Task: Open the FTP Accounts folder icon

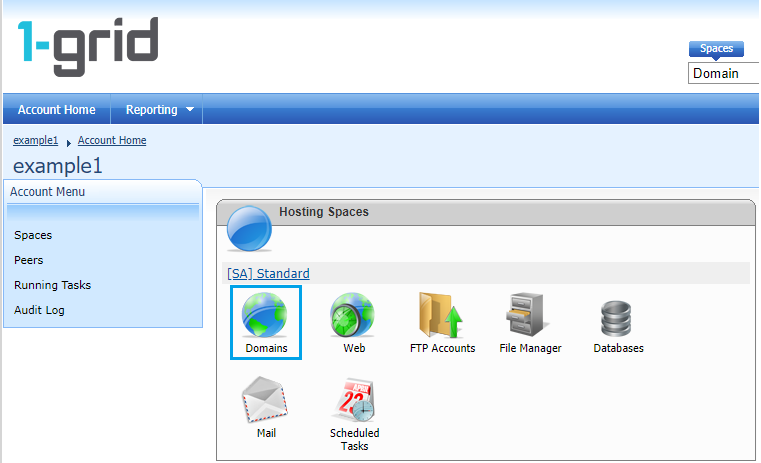Action: (x=441, y=314)
